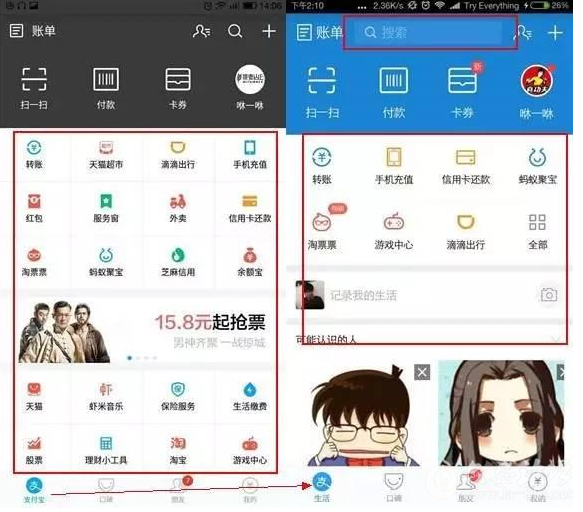Open 滴滴出行 on dark-header screen
583x512 pixels.
(x=178, y=155)
